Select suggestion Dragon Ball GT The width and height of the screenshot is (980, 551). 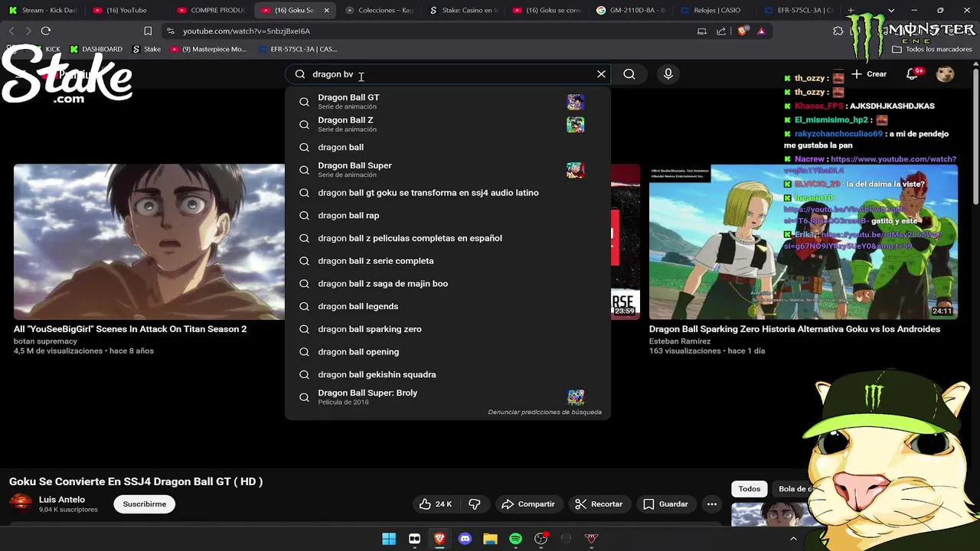click(x=448, y=102)
